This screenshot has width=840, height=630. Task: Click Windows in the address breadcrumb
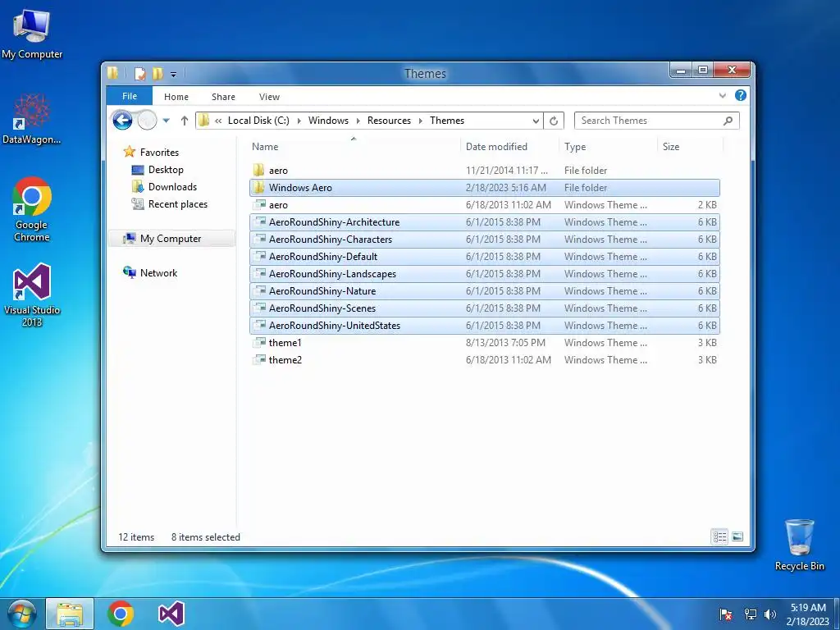tap(328, 121)
